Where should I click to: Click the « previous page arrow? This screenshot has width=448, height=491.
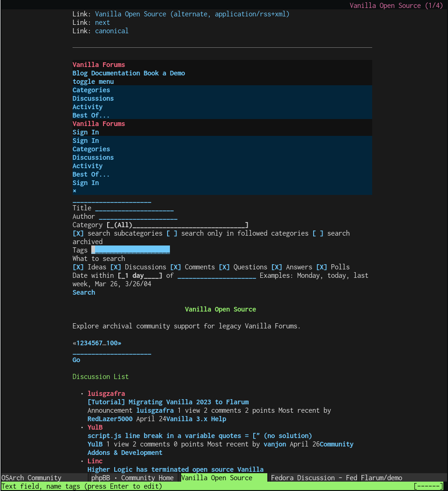tap(74, 343)
